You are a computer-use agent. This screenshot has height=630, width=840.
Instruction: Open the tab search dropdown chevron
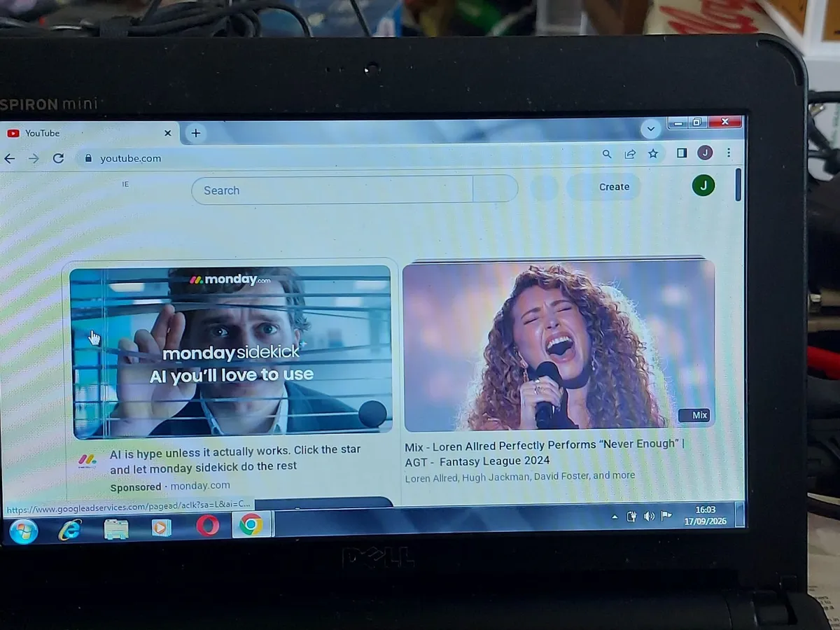pyautogui.click(x=651, y=129)
